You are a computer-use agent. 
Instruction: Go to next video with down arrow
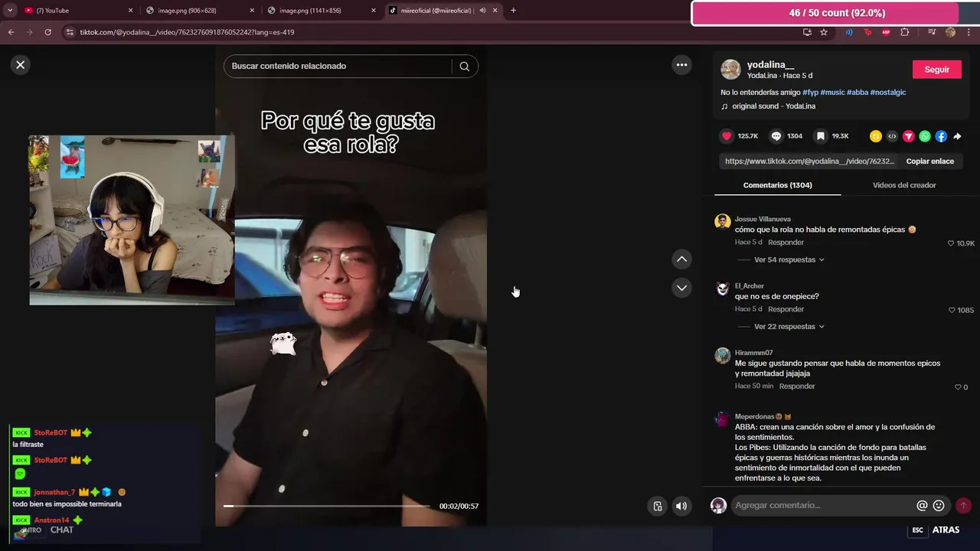681,288
